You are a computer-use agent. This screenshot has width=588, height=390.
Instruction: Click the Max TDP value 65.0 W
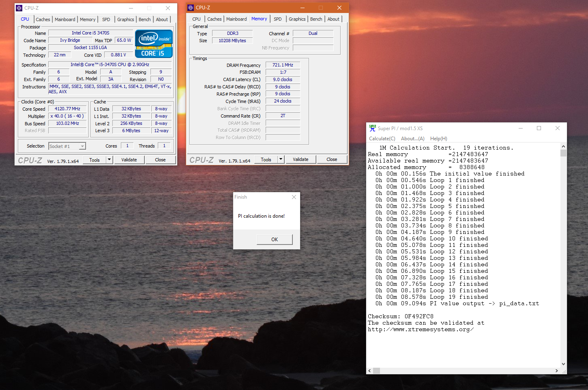(124, 40)
